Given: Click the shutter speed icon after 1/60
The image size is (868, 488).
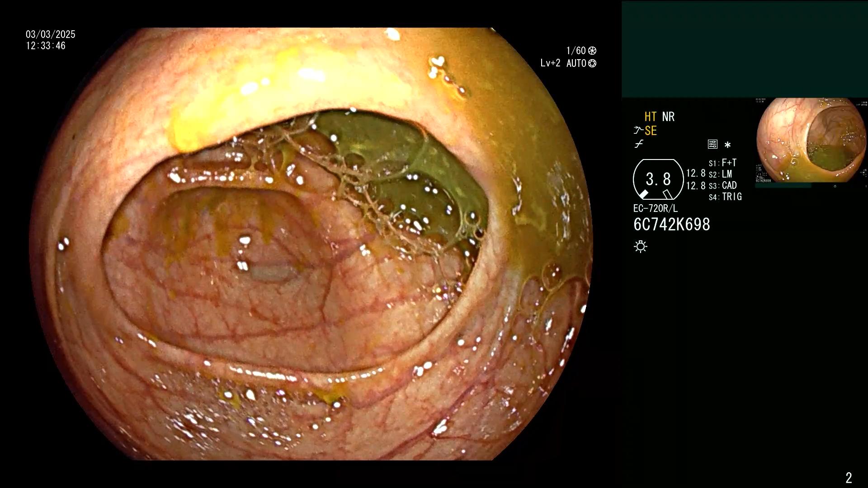Looking at the screenshot, I should 592,51.
